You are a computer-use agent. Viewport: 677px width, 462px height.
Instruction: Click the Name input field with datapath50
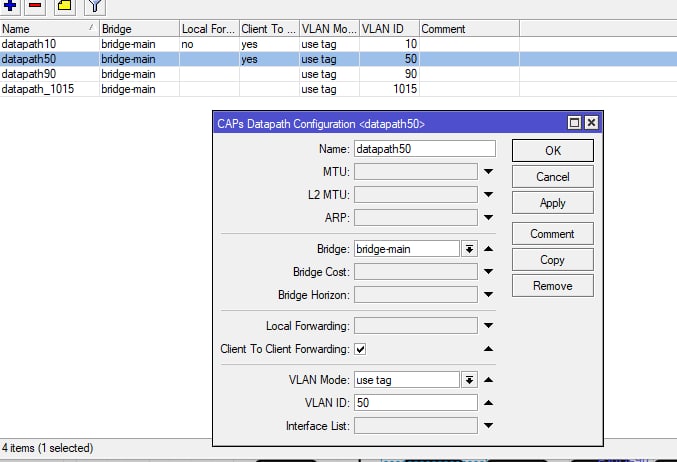click(425, 149)
